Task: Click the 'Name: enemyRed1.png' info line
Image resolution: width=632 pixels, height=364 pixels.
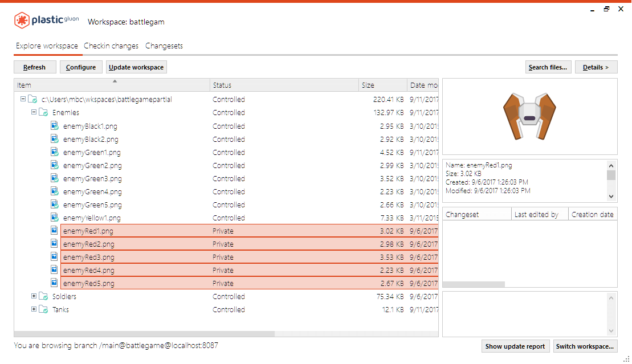Action: click(x=479, y=165)
